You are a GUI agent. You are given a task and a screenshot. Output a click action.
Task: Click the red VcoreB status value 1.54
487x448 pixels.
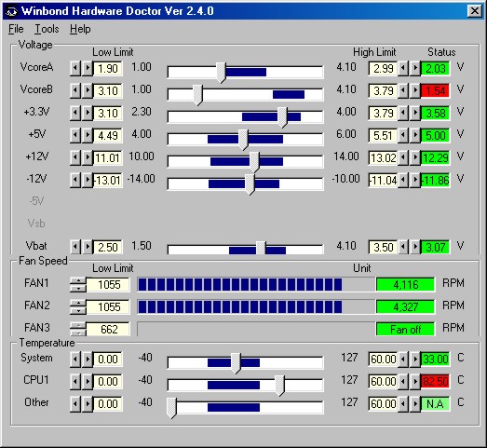436,90
